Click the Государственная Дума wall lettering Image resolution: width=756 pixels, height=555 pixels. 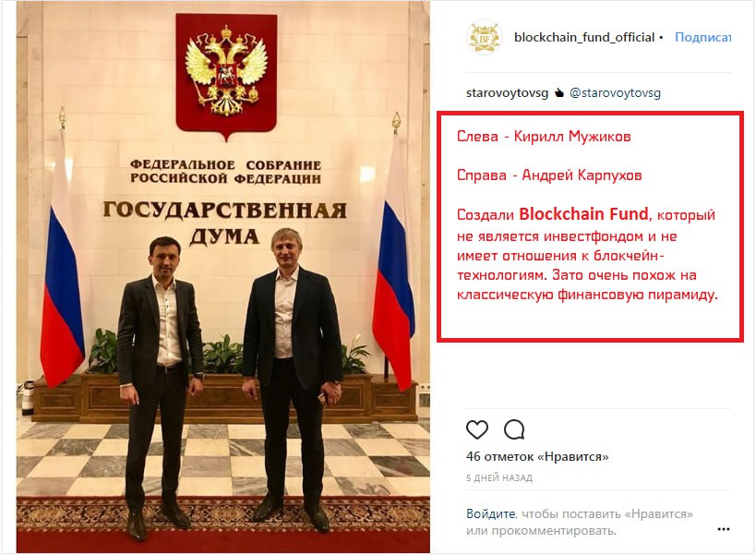click(224, 222)
